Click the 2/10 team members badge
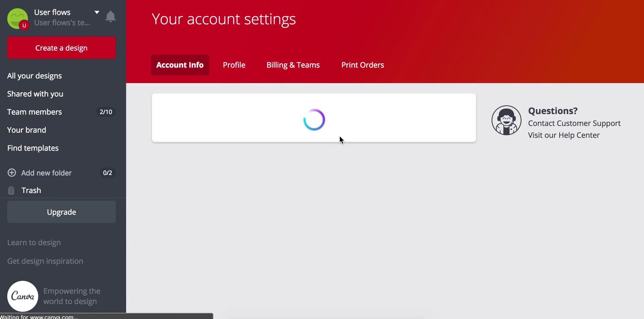 (106, 112)
